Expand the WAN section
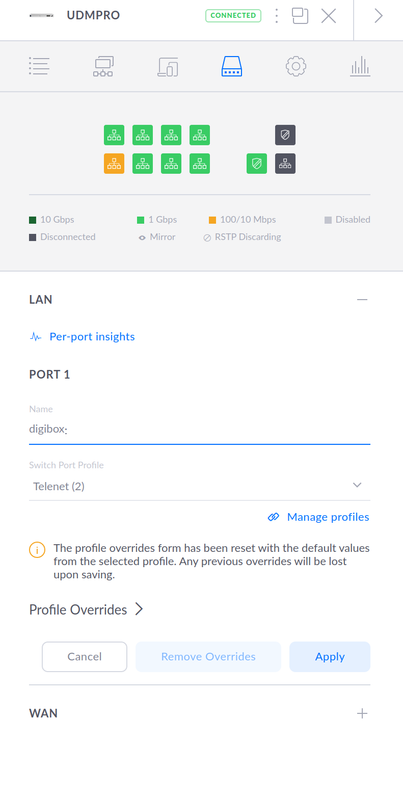The width and height of the screenshot is (403, 800). coord(362,713)
